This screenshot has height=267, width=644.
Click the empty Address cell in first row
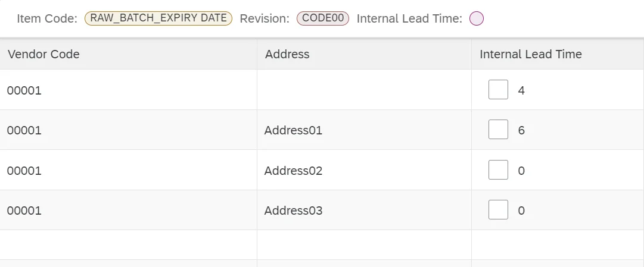coord(363,90)
